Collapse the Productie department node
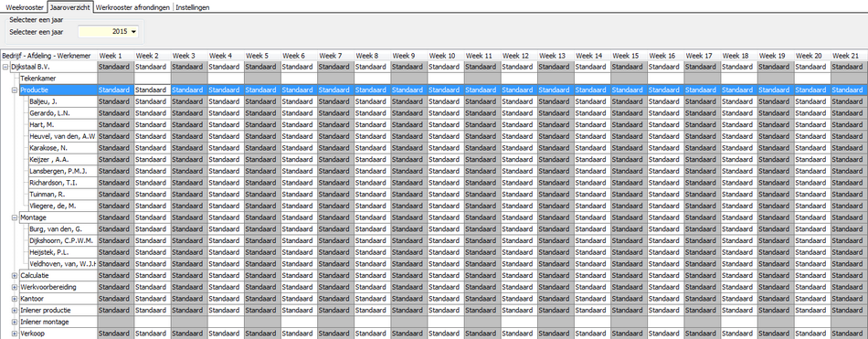Viewport: 868px width, 339px height. coord(15,90)
